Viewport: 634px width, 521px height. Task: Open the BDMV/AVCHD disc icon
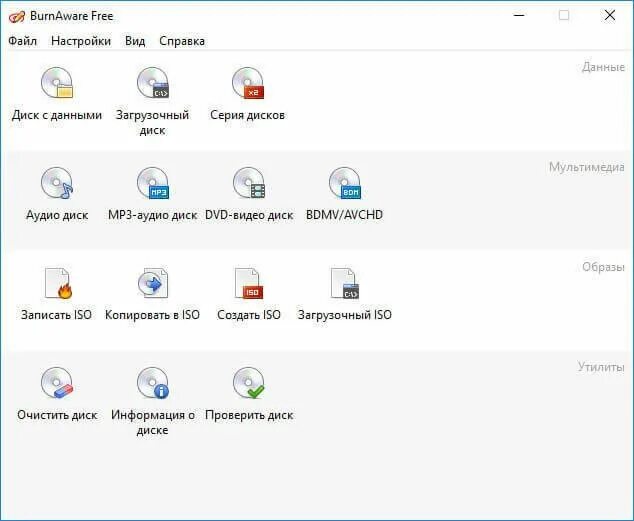(x=344, y=183)
